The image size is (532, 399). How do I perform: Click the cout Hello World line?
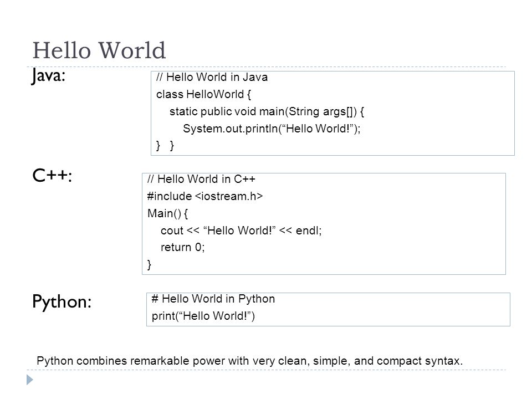(x=241, y=231)
